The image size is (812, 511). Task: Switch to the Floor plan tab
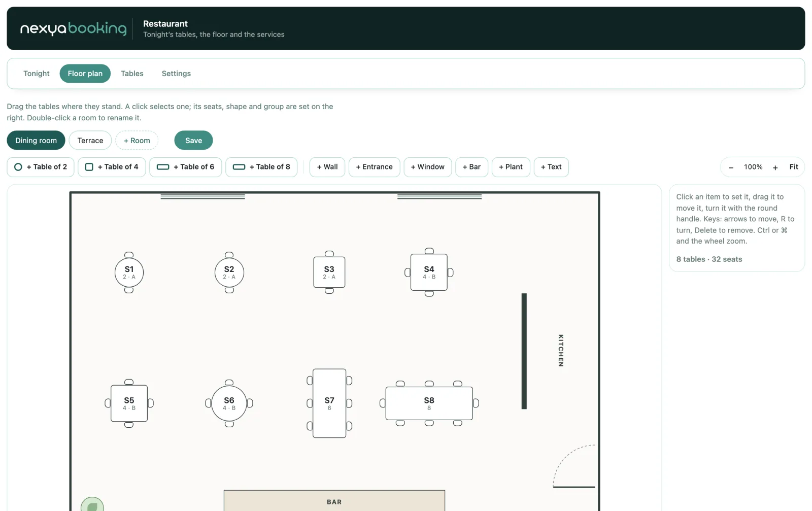pos(85,74)
